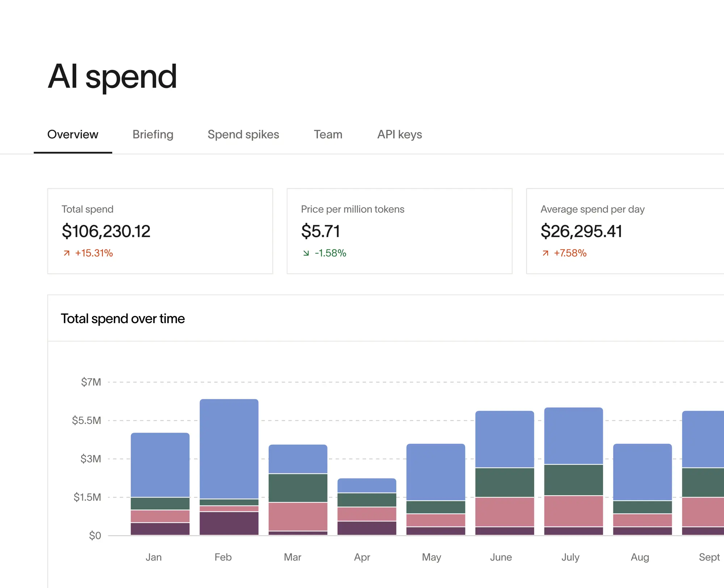Click the $26,295.41 average spend value
The height and width of the screenshot is (588, 724).
pyautogui.click(x=581, y=231)
